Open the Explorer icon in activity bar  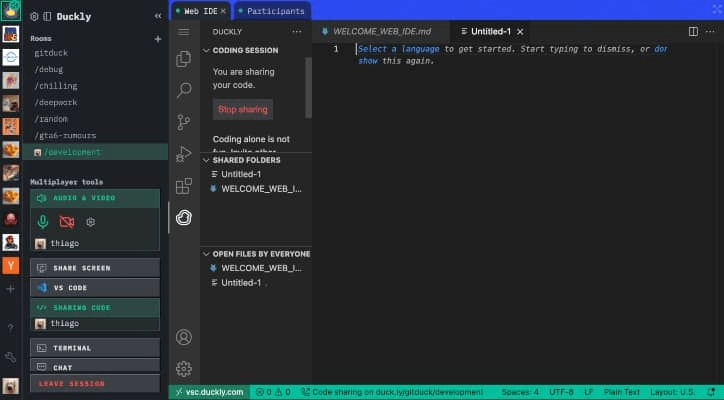(x=183, y=59)
